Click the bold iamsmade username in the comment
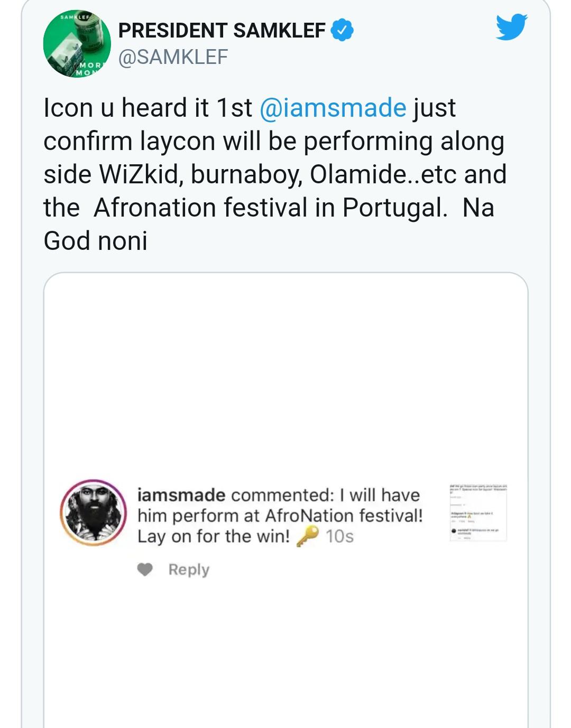The height and width of the screenshot is (728, 571). coord(181,495)
